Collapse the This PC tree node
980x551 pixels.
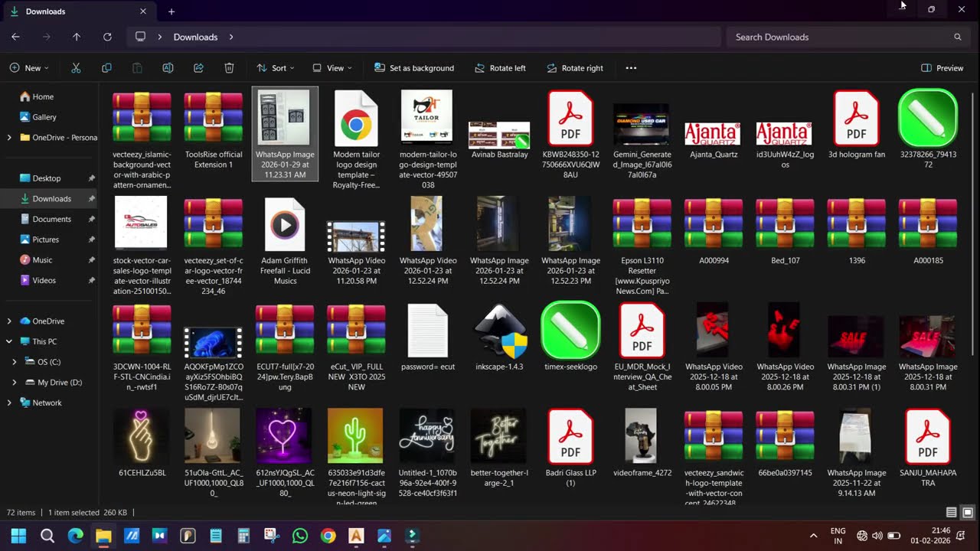click(9, 341)
